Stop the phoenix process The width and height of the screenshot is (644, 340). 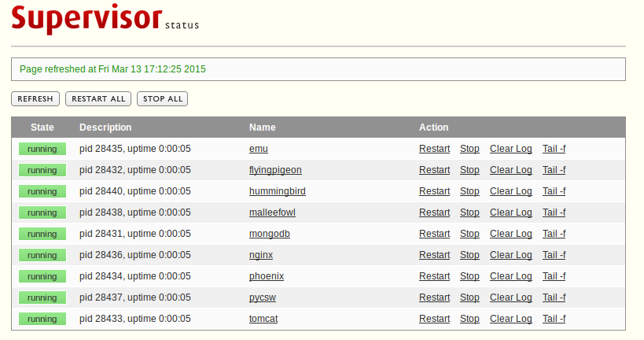click(469, 276)
